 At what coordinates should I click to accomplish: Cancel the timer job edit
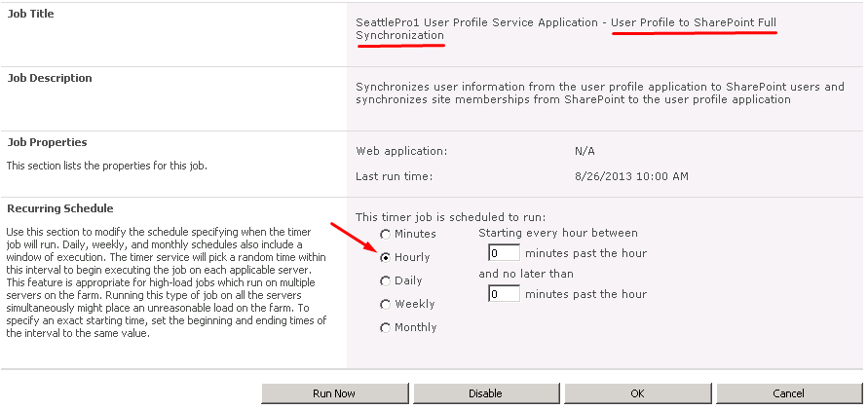tap(788, 393)
